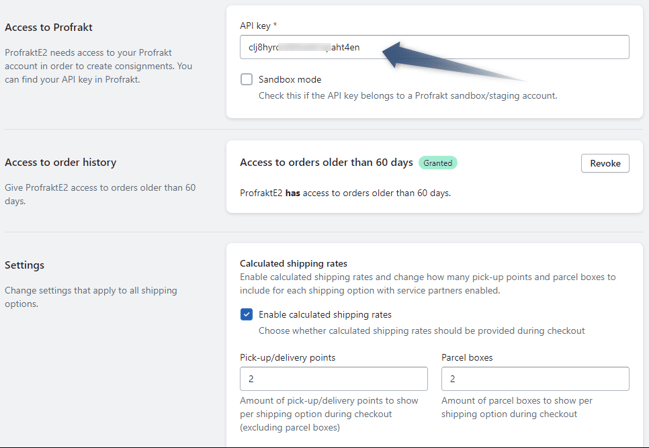Select the "Access to Profrakt" heading
This screenshot has width=649, height=448.
[48, 27]
